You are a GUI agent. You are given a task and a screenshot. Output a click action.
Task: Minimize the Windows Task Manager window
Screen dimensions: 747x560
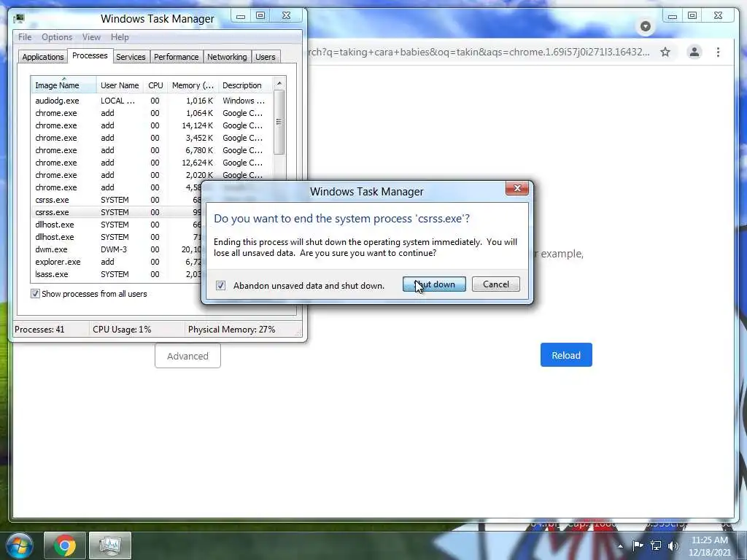click(241, 16)
